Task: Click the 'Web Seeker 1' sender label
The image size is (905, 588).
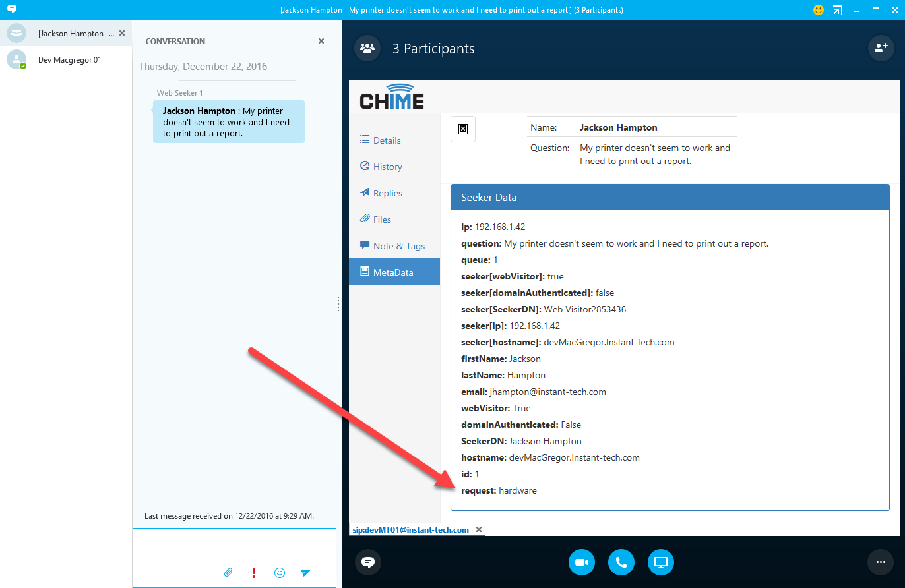Action: point(180,93)
